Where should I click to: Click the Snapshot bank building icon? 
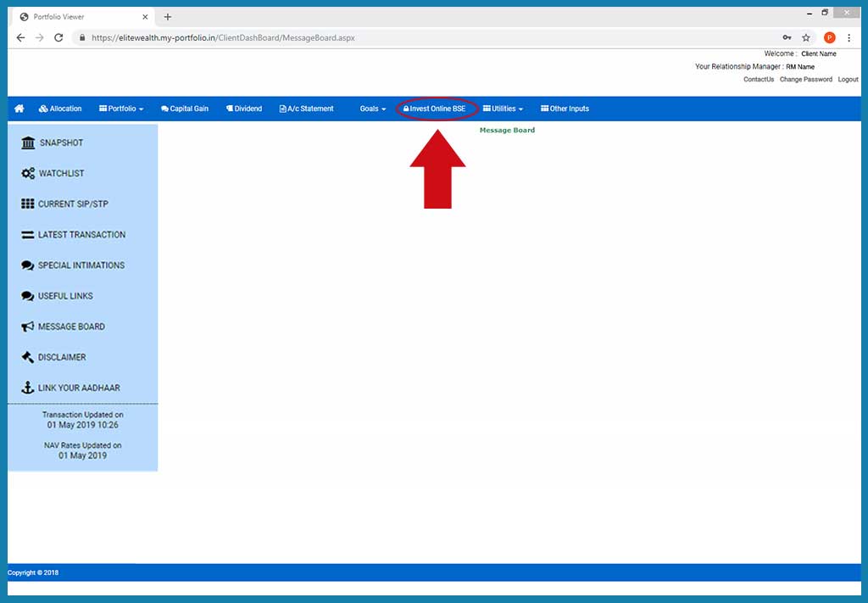click(x=28, y=142)
